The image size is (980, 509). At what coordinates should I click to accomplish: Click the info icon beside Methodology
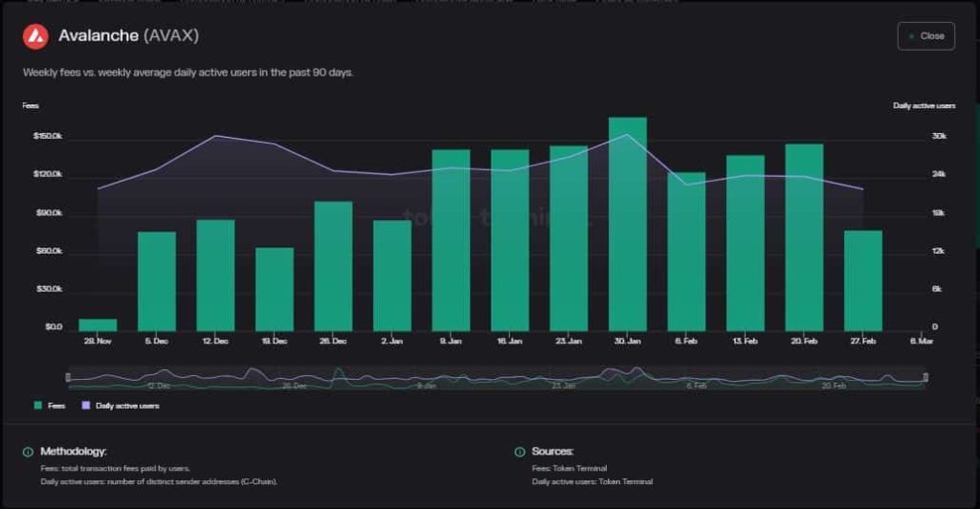coord(27,452)
